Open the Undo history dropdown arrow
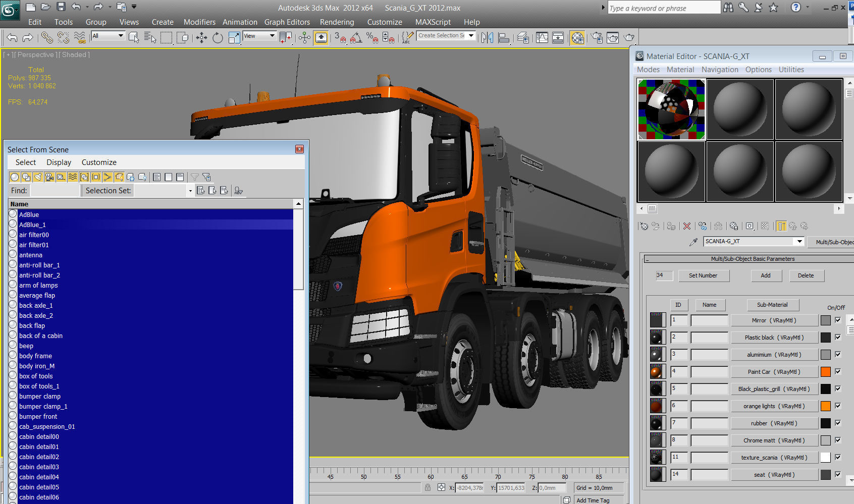The image size is (854, 504). (87, 7)
